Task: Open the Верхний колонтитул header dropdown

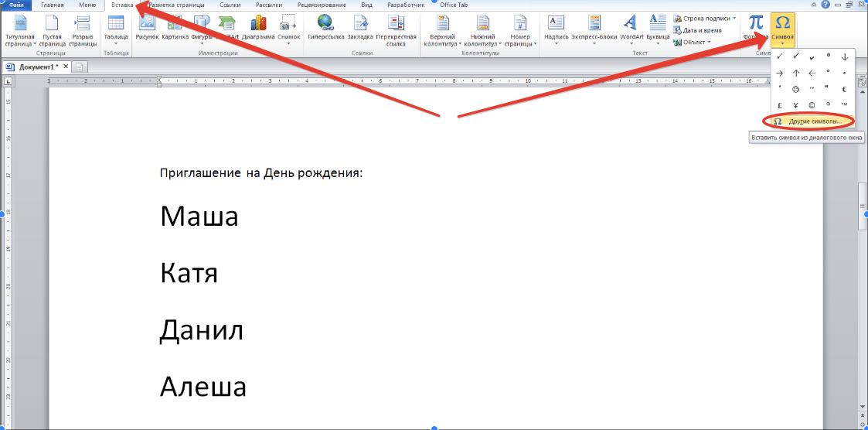Action: pos(442,30)
